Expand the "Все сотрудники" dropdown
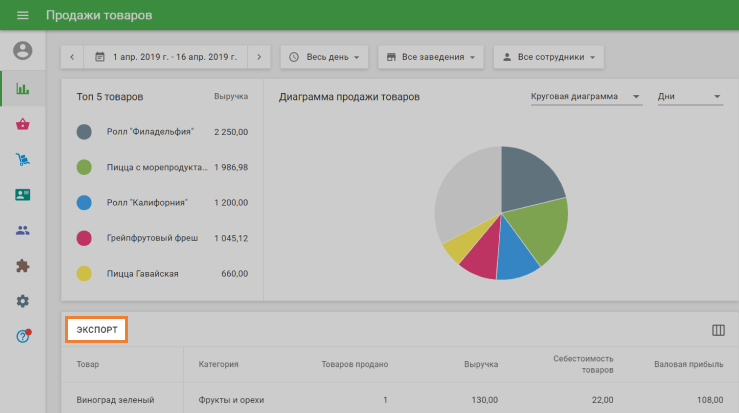 pos(550,57)
